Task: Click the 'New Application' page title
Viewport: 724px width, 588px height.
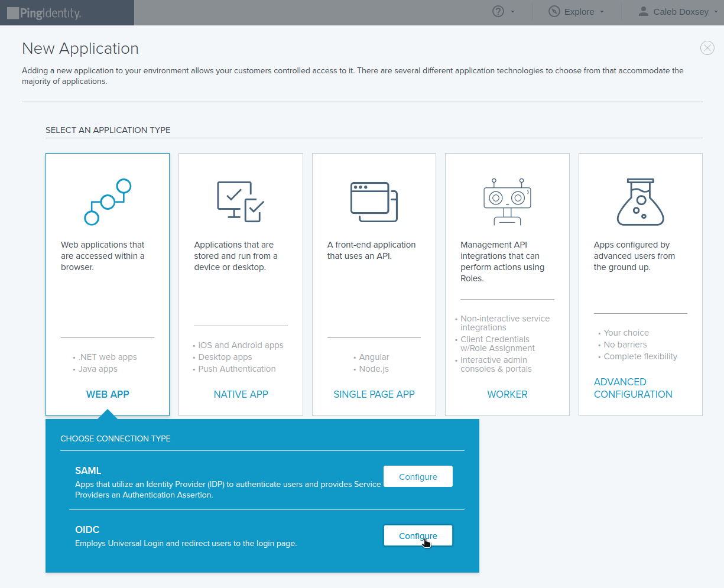Action: pos(80,48)
